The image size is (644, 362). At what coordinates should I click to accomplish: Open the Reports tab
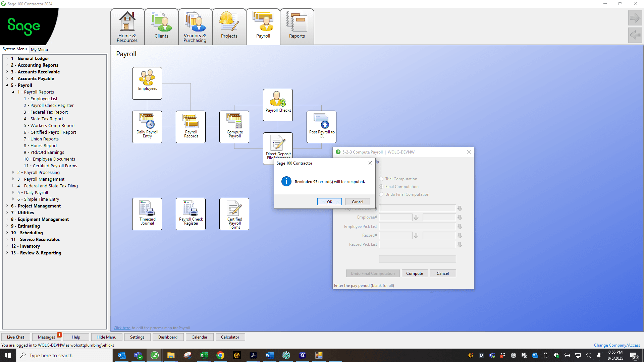(297, 27)
